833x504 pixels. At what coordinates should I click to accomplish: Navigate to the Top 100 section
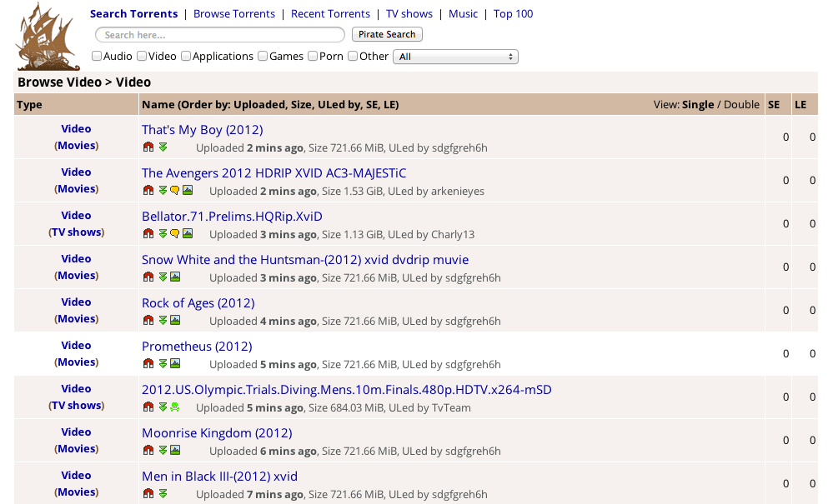pyautogui.click(x=513, y=13)
